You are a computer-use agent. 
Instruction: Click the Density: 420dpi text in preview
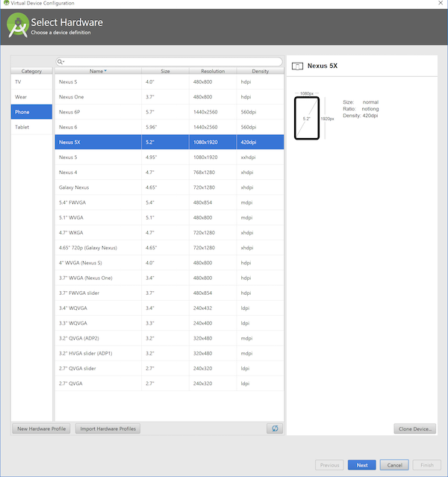point(361,116)
